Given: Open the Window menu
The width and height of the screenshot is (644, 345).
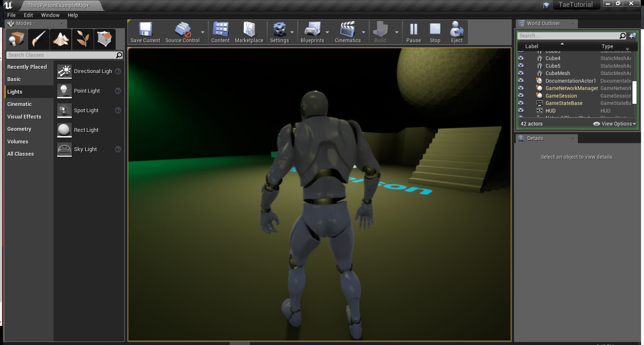Looking at the screenshot, I should click(x=50, y=15).
